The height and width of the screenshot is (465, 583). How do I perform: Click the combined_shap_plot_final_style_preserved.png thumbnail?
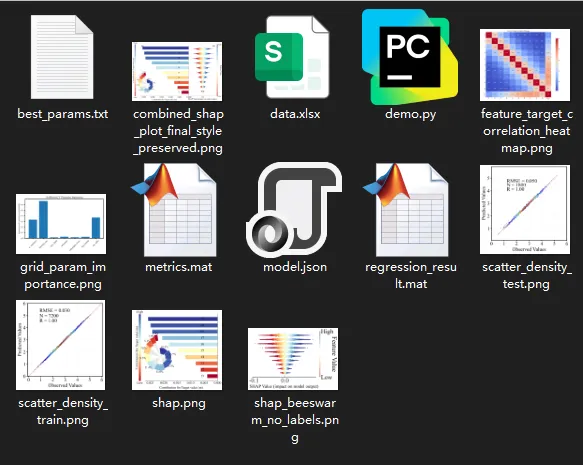coord(177,71)
